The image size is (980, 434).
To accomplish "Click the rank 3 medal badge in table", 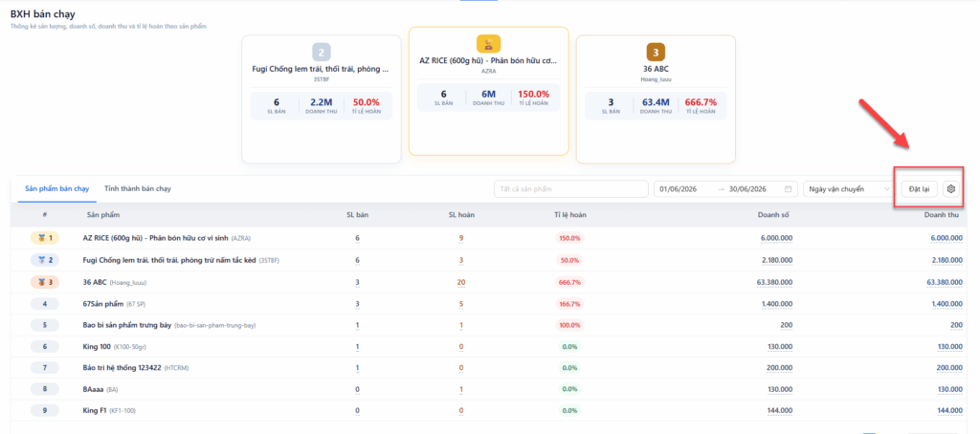I will click(x=44, y=282).
